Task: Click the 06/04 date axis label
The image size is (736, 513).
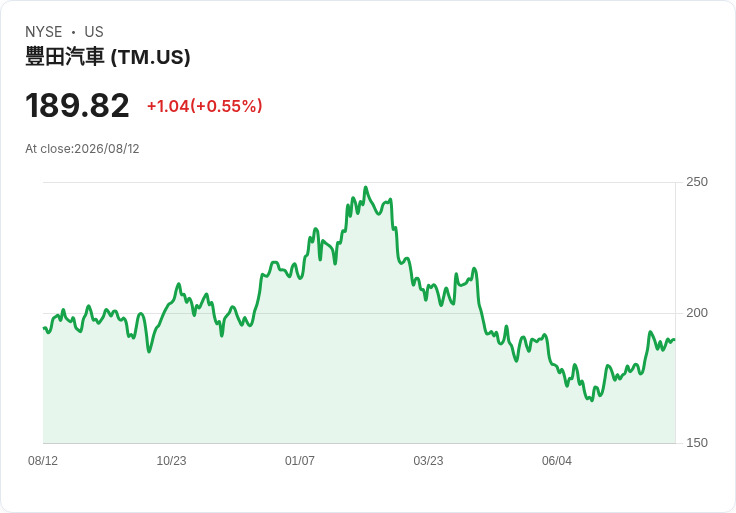Action: [x=557, y=461]
